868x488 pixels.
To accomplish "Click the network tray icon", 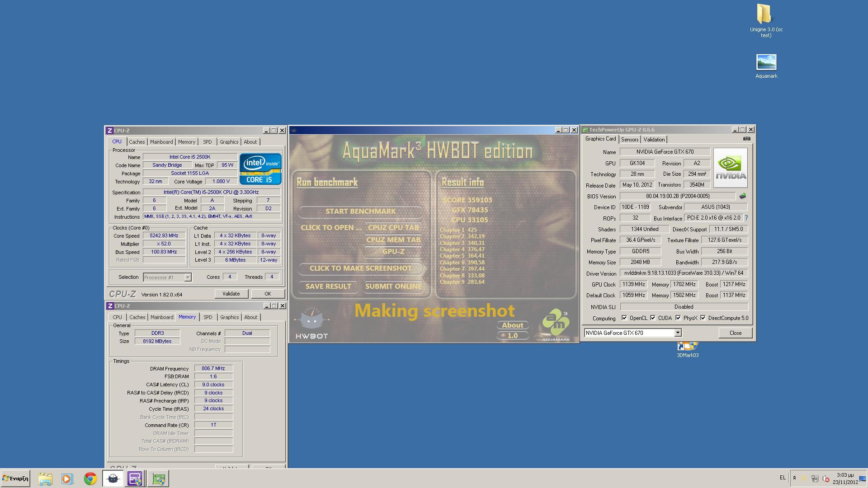I will coord(815,479).
